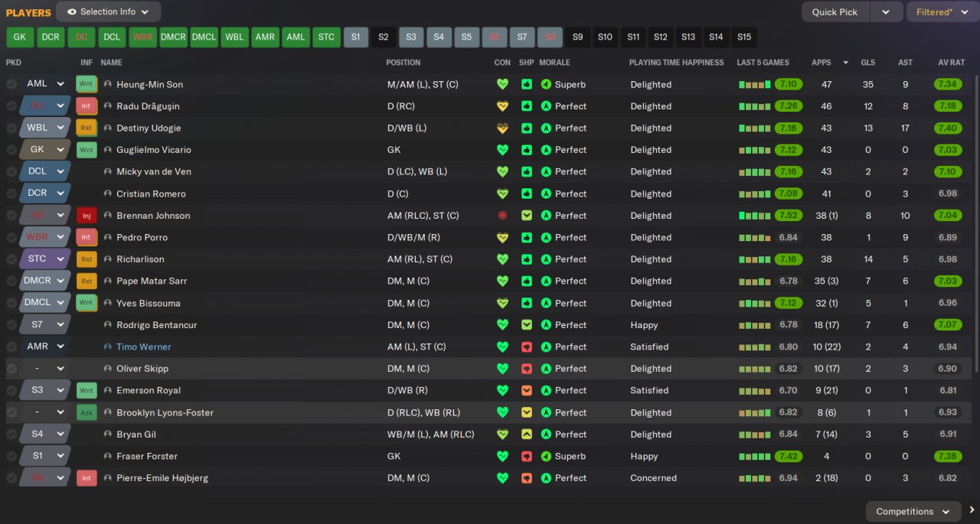Click Destiny Udogie's Rst status icon

(87, 128)
